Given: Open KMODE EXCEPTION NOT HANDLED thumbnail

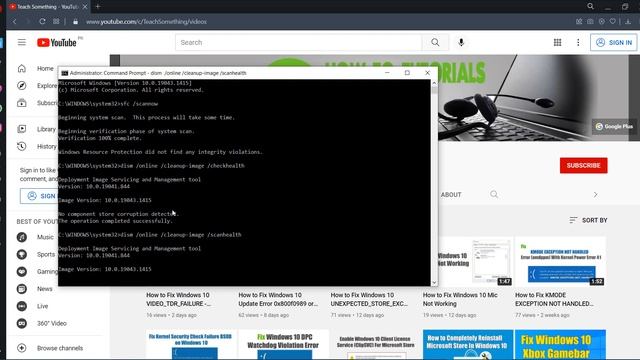Looking at the screenshot, I should click(560, 261).
